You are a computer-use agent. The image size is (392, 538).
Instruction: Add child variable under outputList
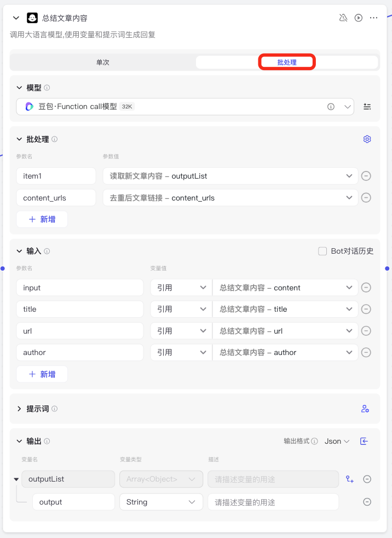pyautogui.click(x=350, y=479)
